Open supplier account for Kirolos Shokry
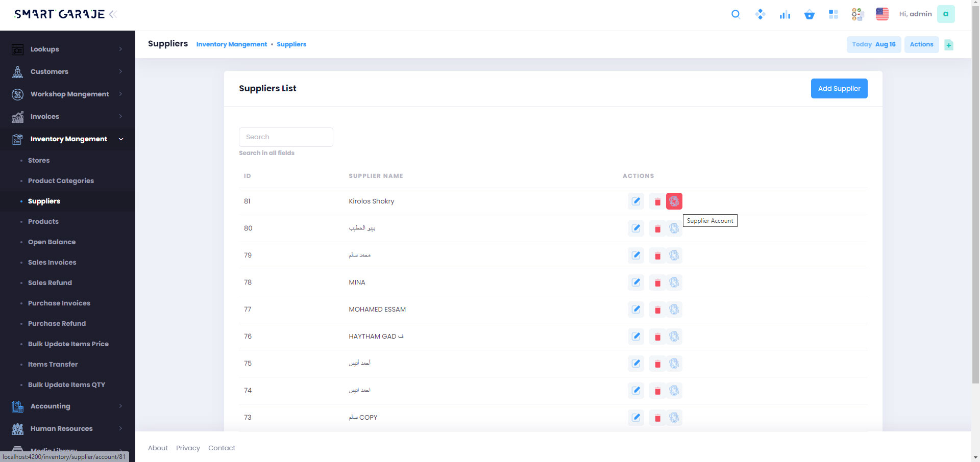The height and width of the screenshot is (462, 980). tap(674, 201)
